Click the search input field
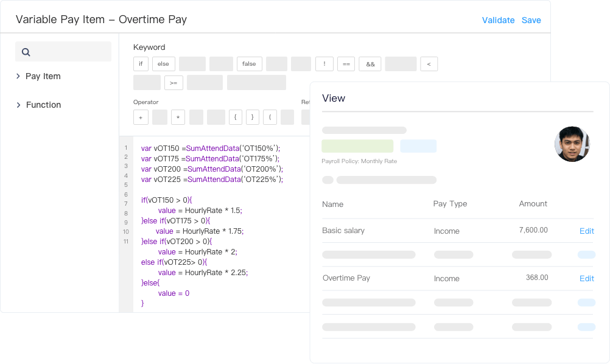The height and width of the screenshot is (364, 610). [63, 51]
